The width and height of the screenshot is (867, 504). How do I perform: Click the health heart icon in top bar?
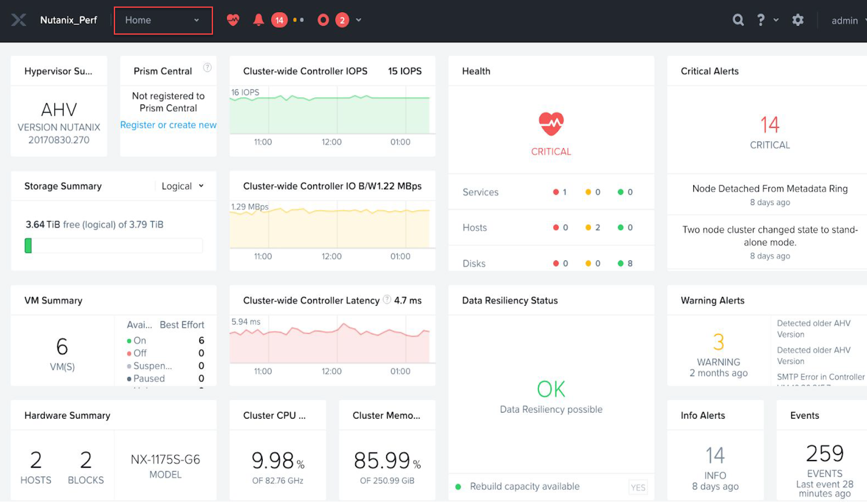(x=233, y=20)
